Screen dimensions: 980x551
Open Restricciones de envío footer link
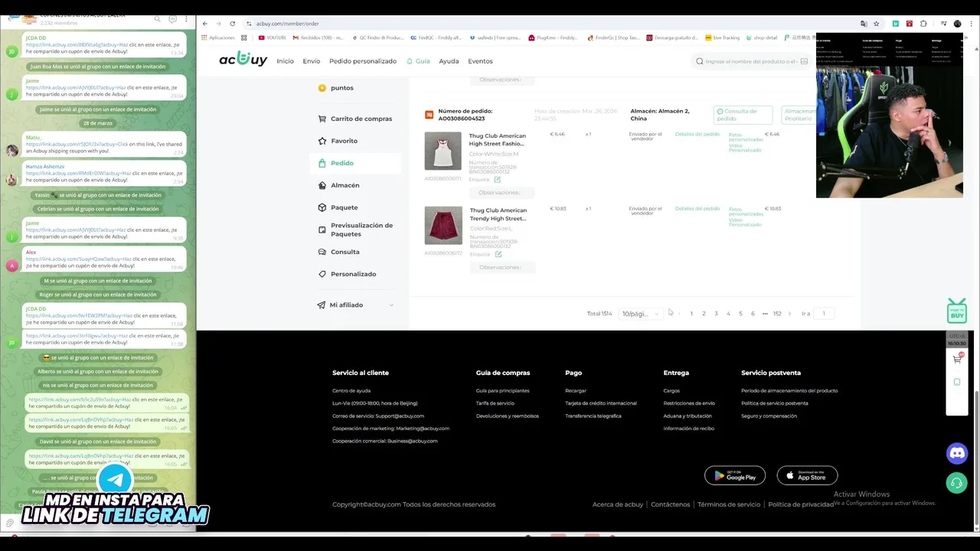[689, 403]
